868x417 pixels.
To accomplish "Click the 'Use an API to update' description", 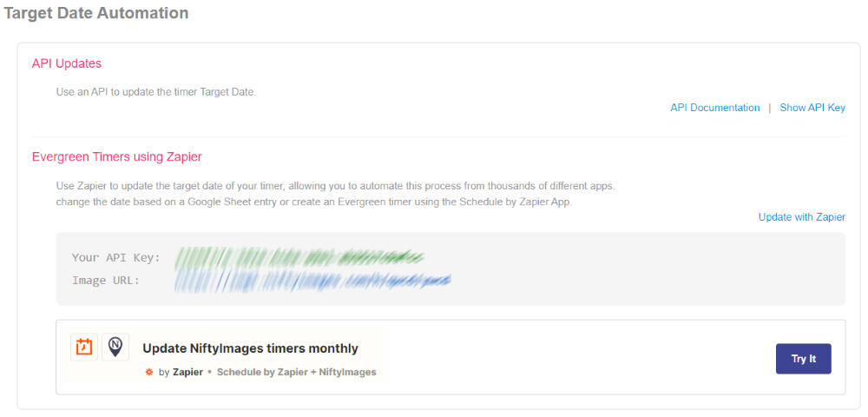I will click(x=156, y=91).
